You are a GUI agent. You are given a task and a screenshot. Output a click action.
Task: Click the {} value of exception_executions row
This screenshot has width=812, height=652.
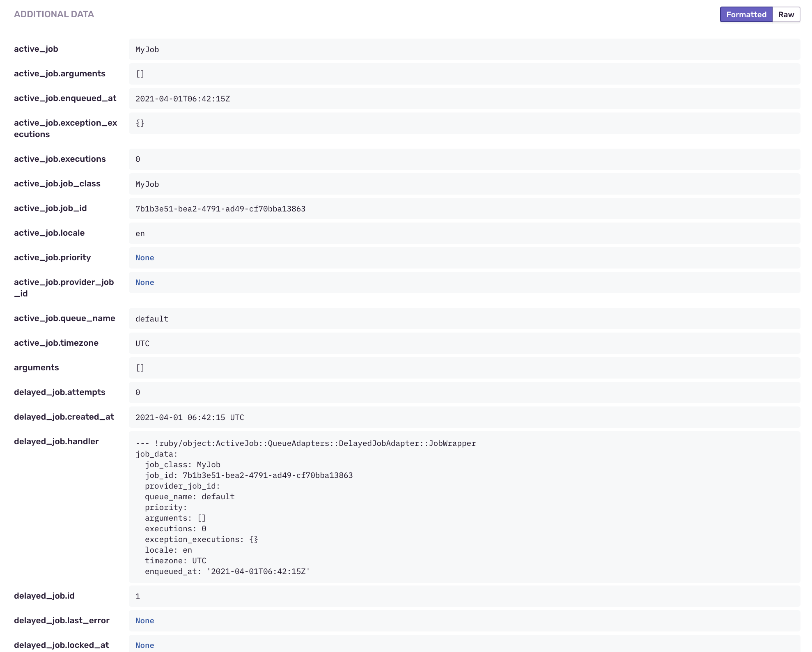tap(140, 123)
